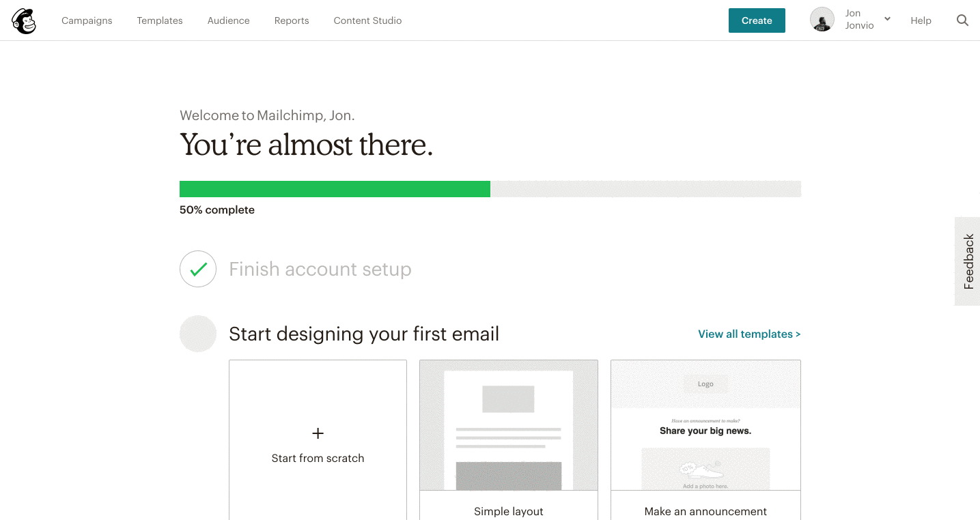Click the plus icon on Start from scratch

(318, 433)
